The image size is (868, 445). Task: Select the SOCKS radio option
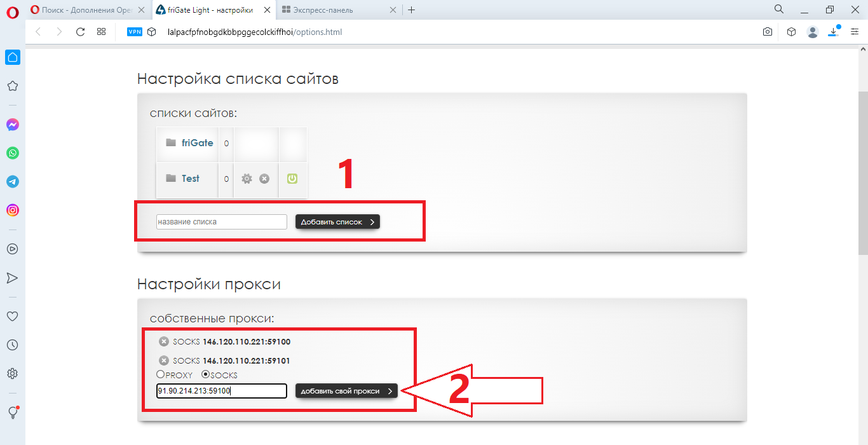click(x=205, y=374)
